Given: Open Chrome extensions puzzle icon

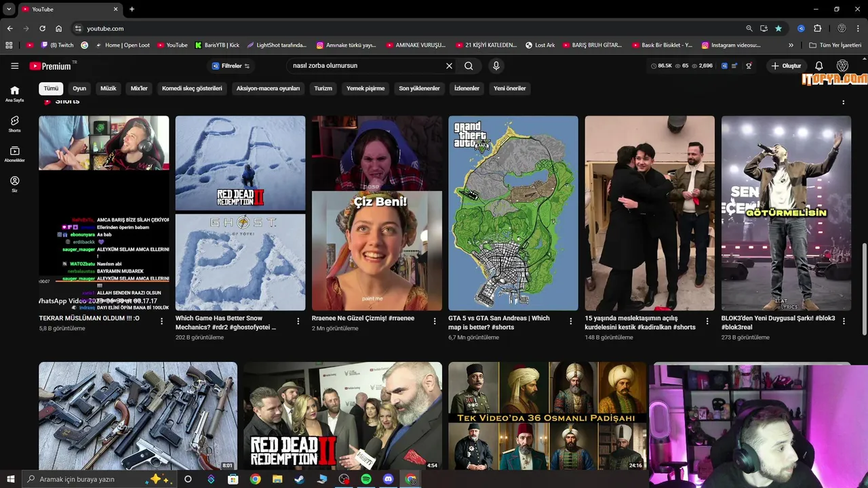Looking at the screenshot, I should [817, 28].
